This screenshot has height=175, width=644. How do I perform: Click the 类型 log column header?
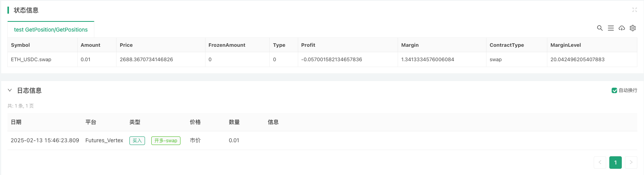point(135,122)
